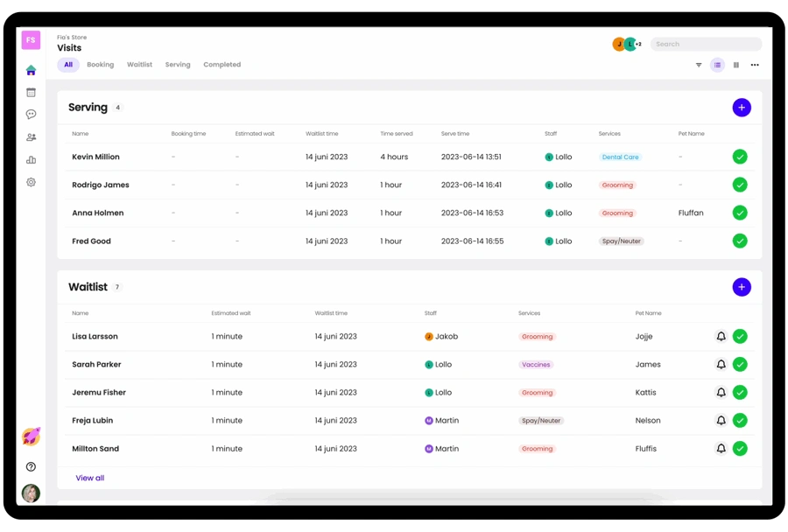Select the All tab

point(68,65)
